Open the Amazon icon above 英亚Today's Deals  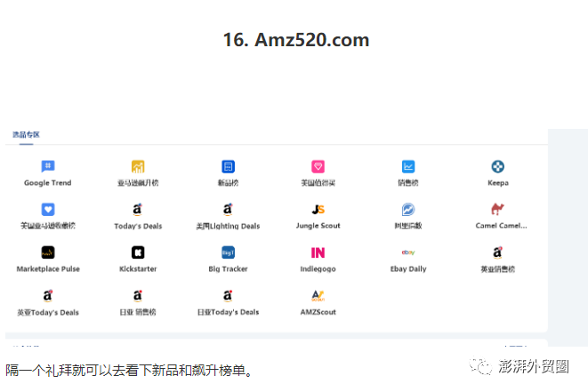click(48, 295)
